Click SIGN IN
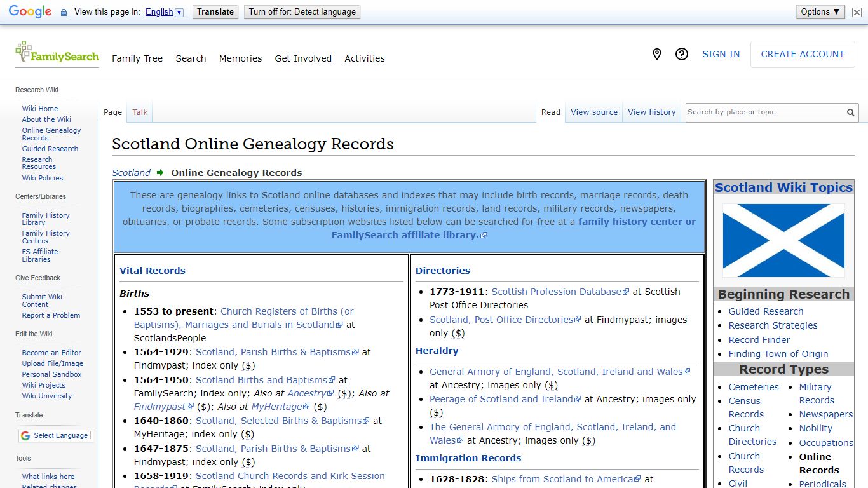The height and width of the screenshot is (488, 868). [721, 54]
